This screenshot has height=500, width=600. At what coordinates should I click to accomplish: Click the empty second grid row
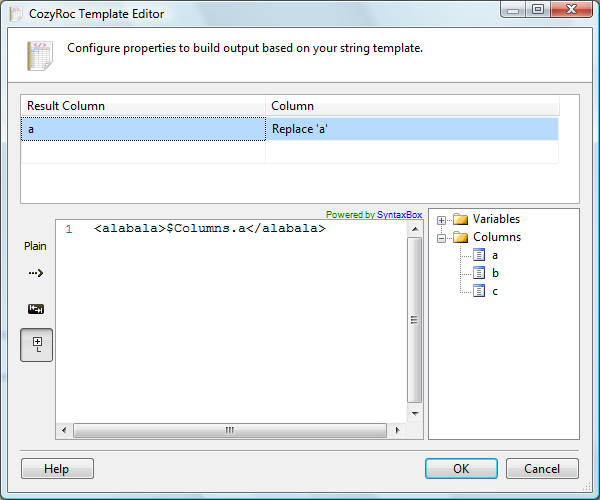[290, 152]
